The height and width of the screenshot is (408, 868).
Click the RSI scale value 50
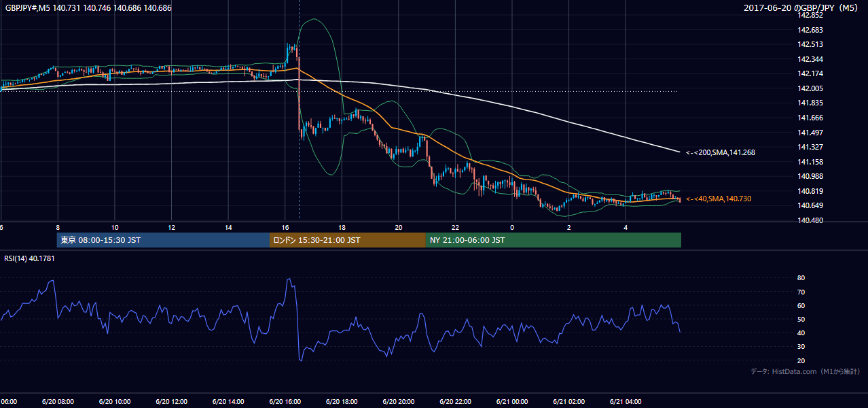pyautogui.click(x=801, y=320)
